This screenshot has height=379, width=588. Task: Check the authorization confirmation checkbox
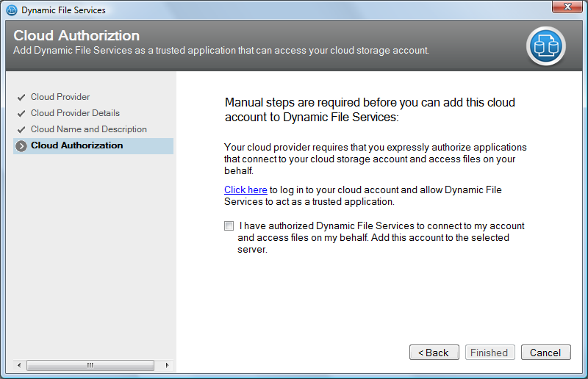pyautogui.click(x=229, y=226)
